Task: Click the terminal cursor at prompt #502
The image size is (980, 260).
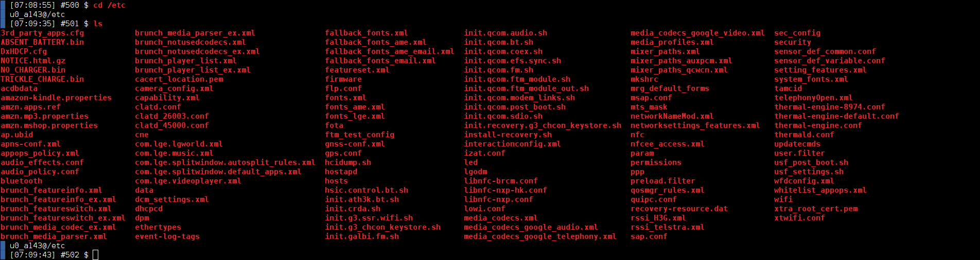Action: pyautogui.click(x=95, y=255)
